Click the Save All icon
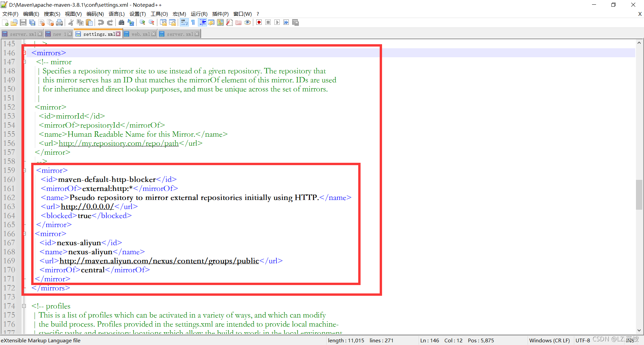 [32, 22]
